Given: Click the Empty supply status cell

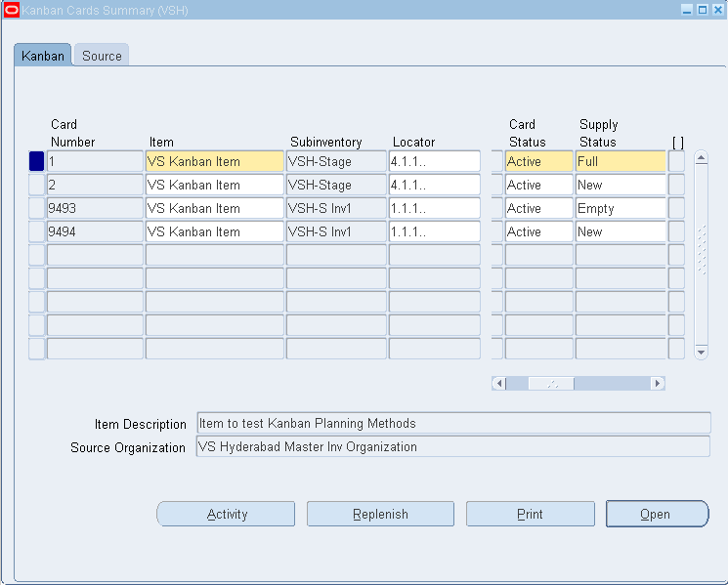Looking at the screenshot, I should pyautogui.click(x=621, y=208).
